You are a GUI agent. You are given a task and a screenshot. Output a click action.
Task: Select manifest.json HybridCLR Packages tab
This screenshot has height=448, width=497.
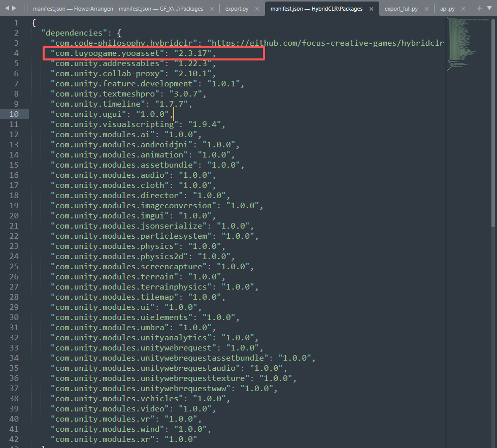(316, 9)
